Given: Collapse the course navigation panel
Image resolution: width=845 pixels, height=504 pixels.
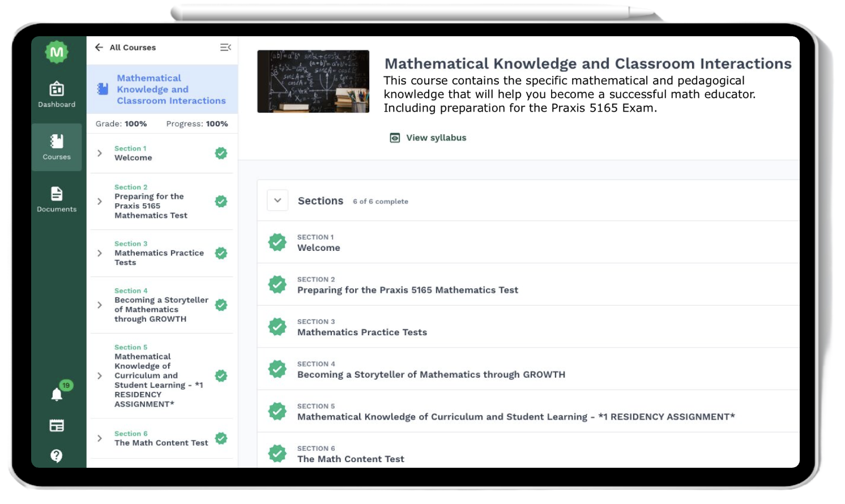Looking at the screenshot, I should [225, 48].
